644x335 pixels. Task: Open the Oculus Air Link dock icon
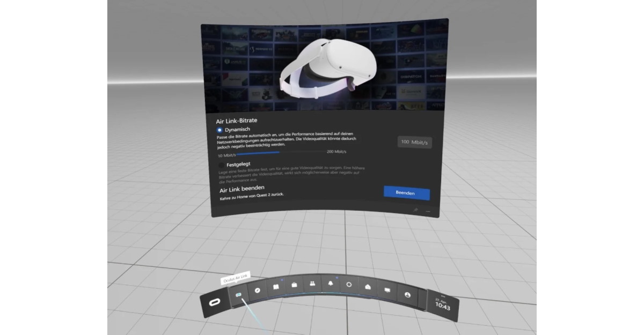pos(239,294)
